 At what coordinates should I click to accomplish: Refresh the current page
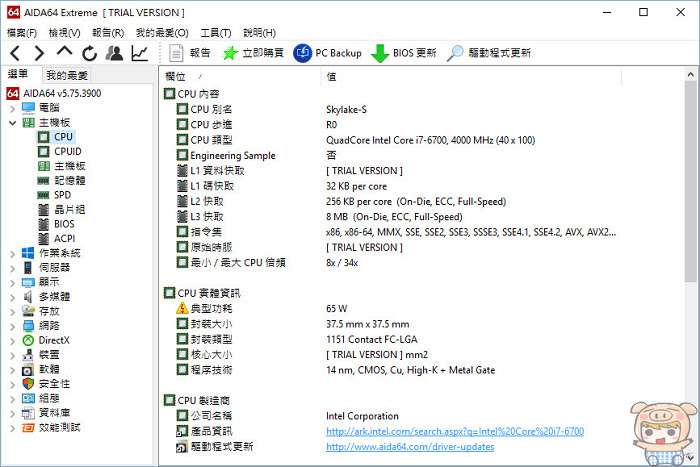pos(89,54)
